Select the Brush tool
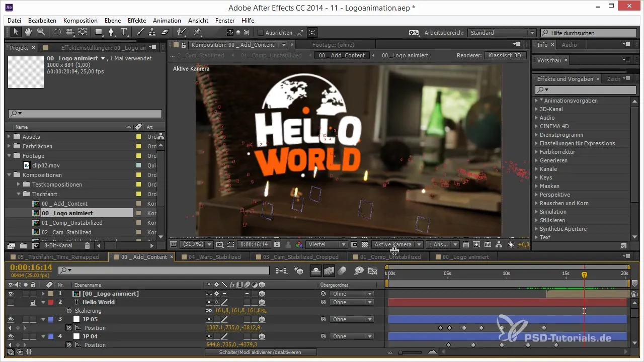This screenshot has height=362, width=644. point(141,32)
